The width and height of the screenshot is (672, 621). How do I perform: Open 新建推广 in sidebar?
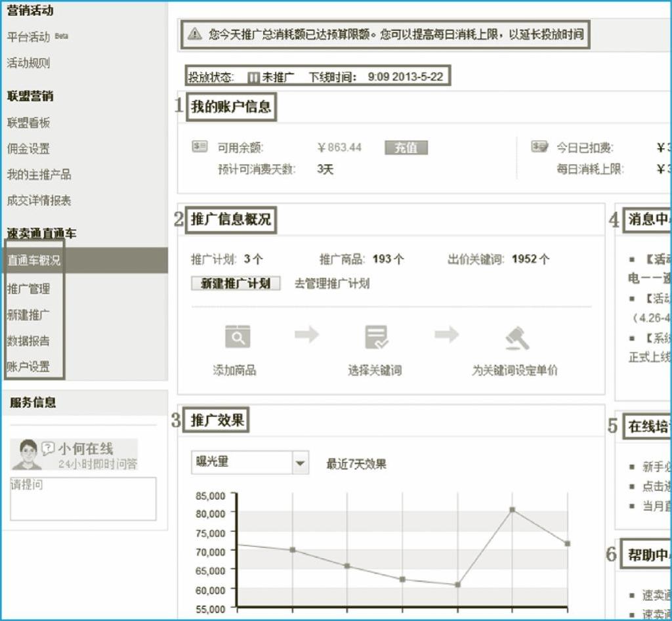coord(28,315)
